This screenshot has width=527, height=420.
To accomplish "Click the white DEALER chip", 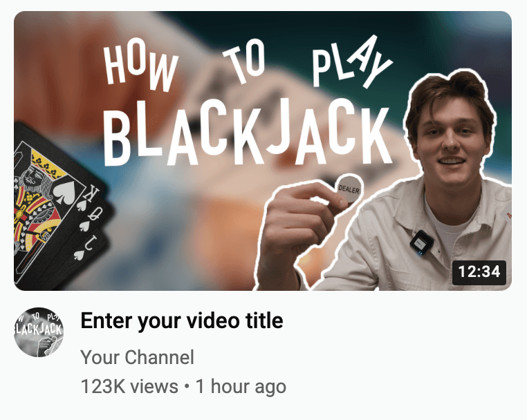I will point(349,189).
